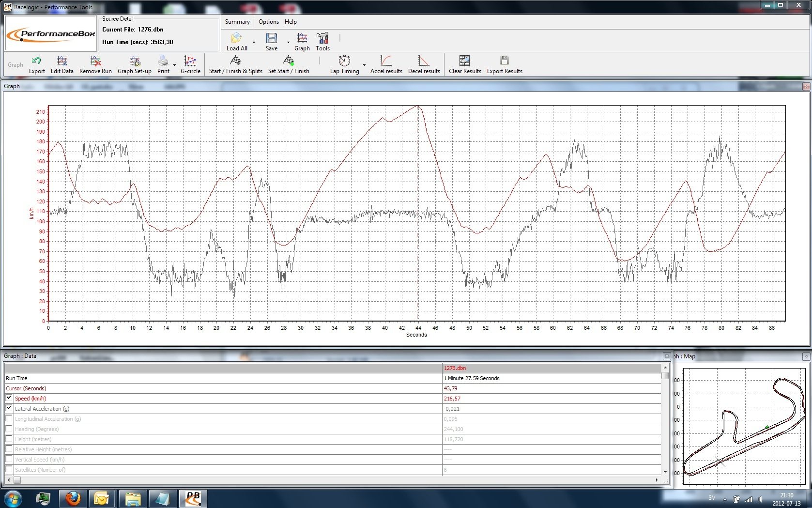
Task: Open Start / Finish & Splits
Action: point(235,65)
